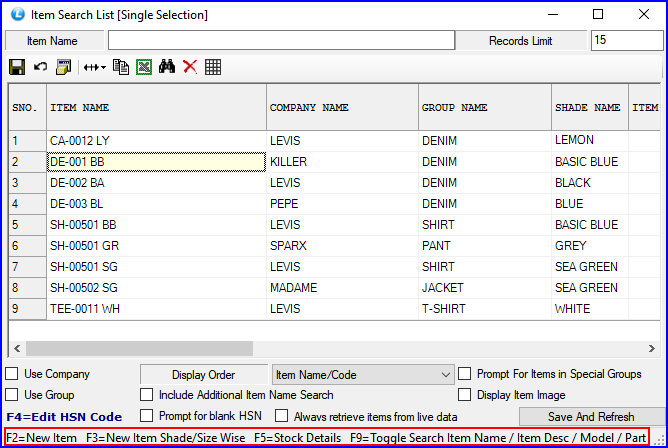The height and width of the screenshot is (448, 668).
Task: Click the Item Name label button
Action: pyautogui.click(x=55, y=41)
